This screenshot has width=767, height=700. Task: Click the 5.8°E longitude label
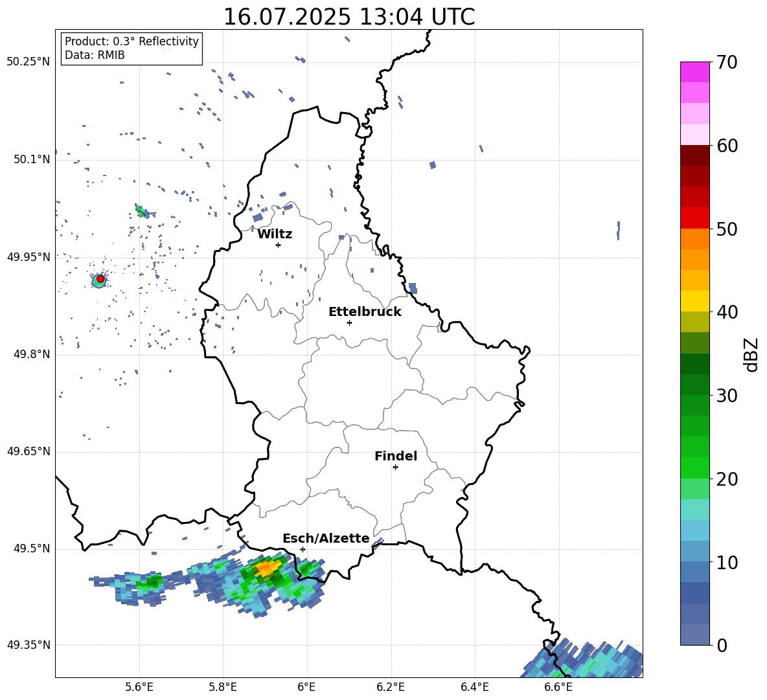(223, 687)
